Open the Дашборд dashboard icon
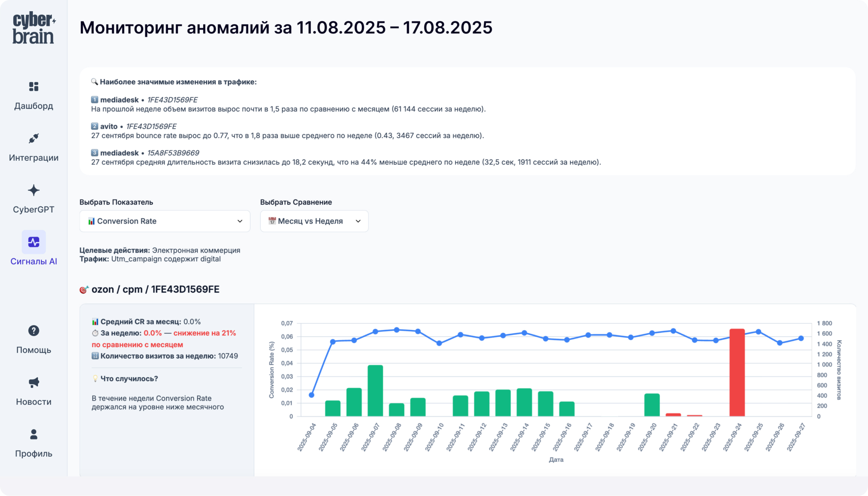 [x=34, y=87]
